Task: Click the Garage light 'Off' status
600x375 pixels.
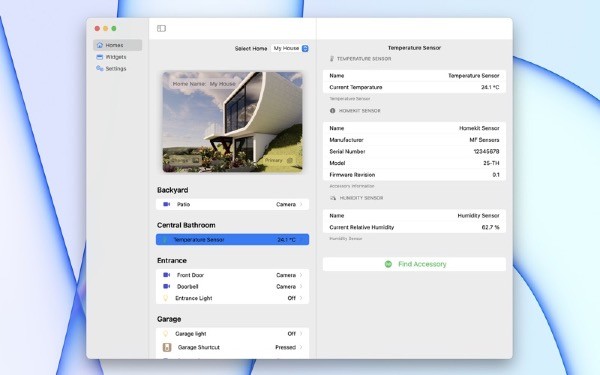Action: point(292,334)
